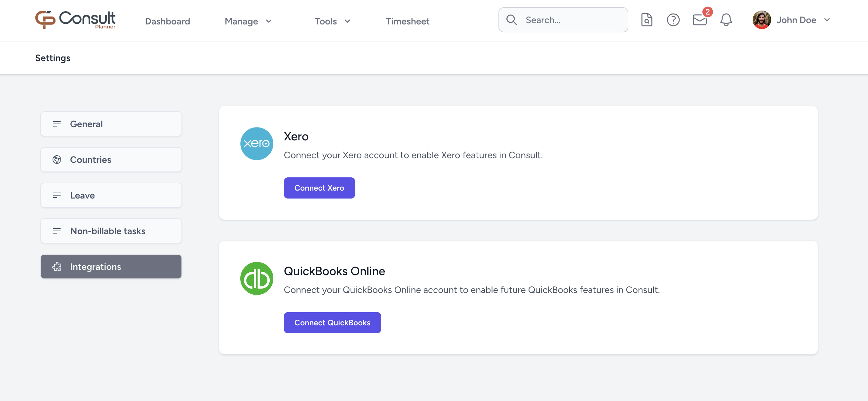Screen dimensions: 868x401
Task: Click the Connect Xero button
Action: point(319,188)
